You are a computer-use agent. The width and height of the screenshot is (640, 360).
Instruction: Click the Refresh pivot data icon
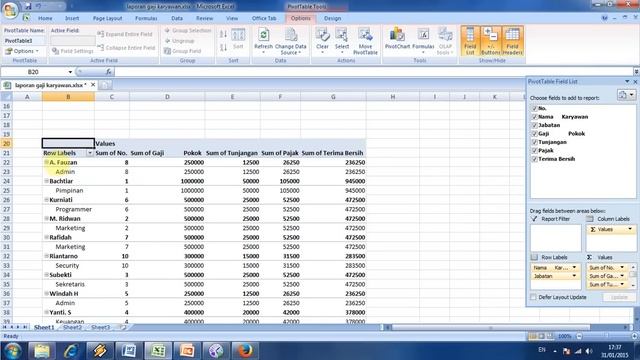[x=263, y=40]
